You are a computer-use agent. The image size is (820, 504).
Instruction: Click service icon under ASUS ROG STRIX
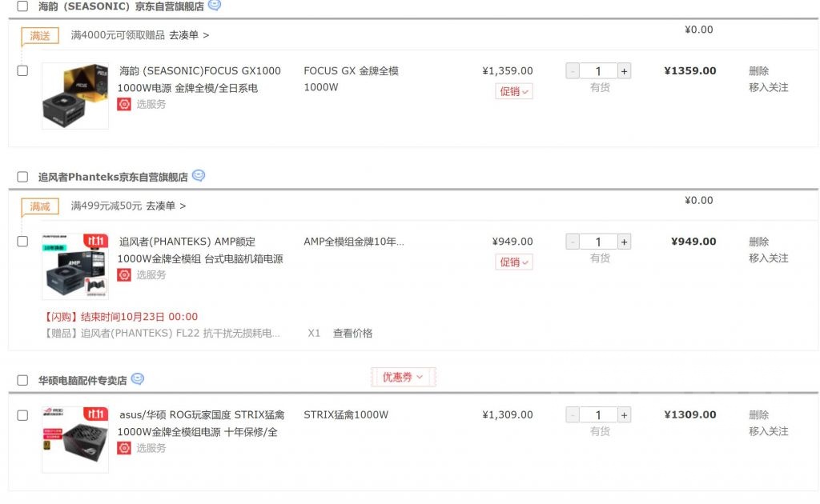coord(124,448)
